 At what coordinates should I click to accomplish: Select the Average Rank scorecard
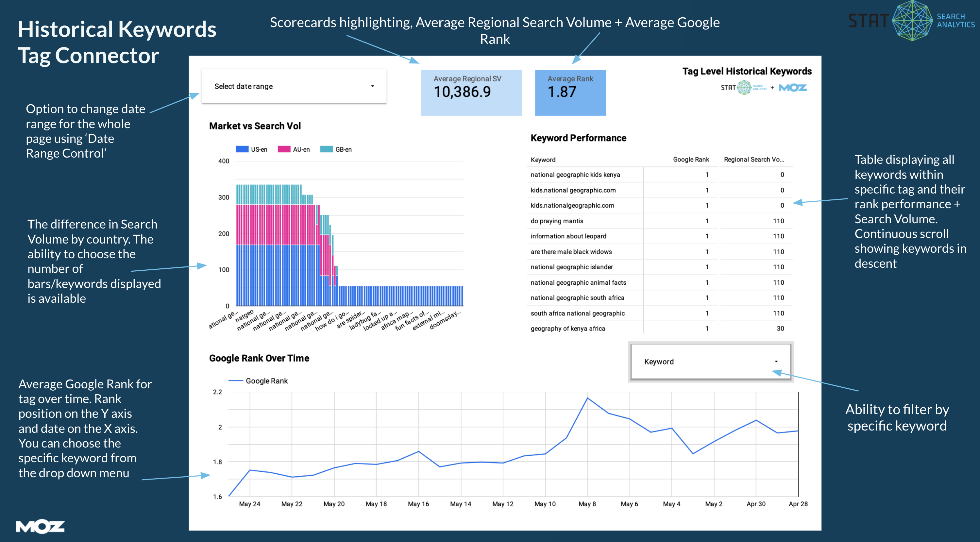click(570, 93)
